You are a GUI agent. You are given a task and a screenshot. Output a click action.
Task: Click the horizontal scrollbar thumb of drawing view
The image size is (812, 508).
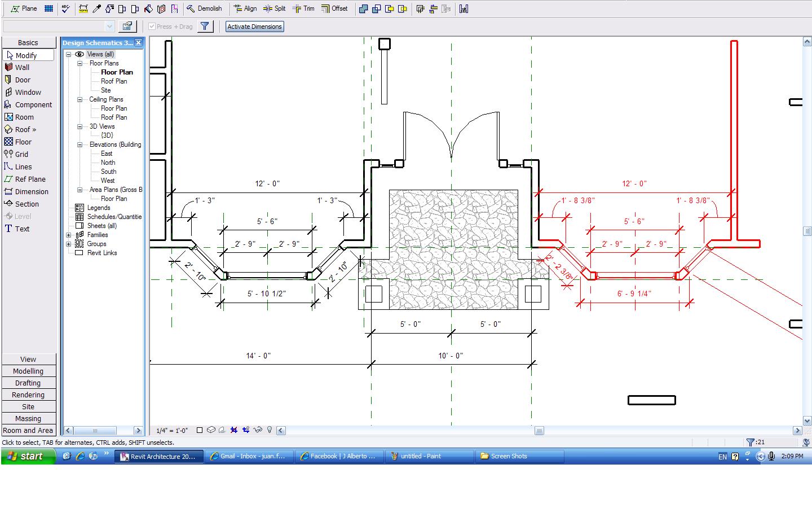tap(539, 431)
